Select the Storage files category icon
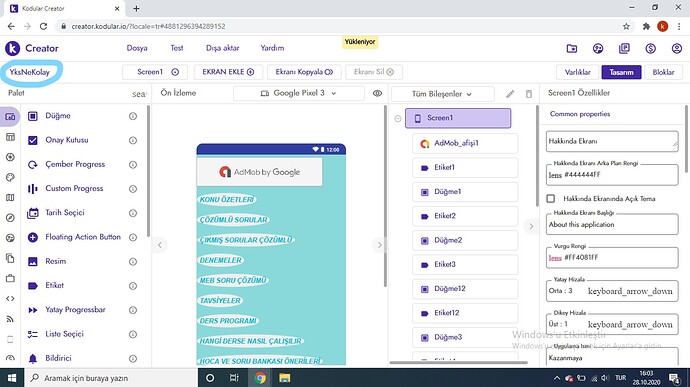690x387 pixels. (10, 258)
